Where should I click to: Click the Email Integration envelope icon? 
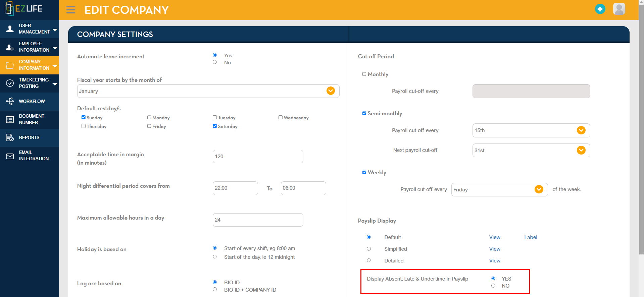(10, 156)
